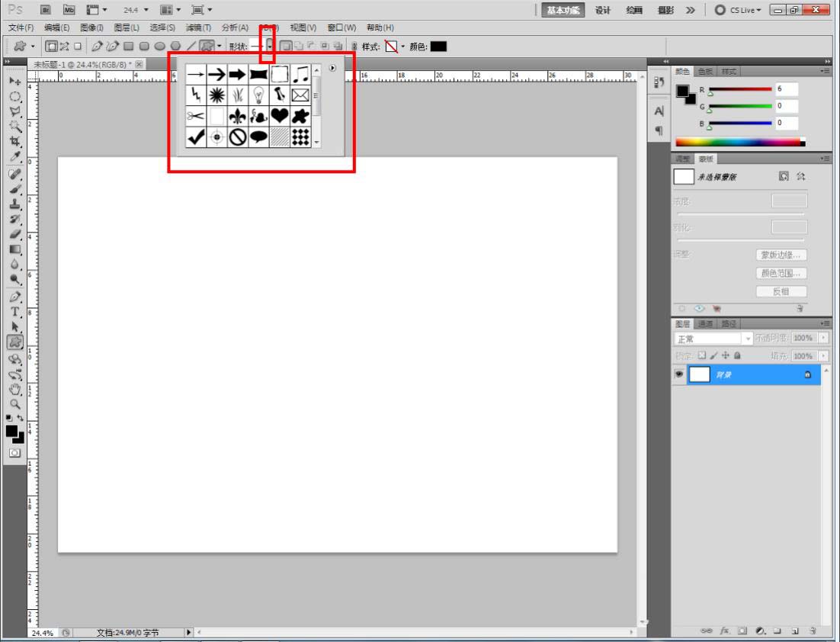Choose the Line tool in options bar
The height and width of the screenshot is (642, 840).
pos(191,47)
